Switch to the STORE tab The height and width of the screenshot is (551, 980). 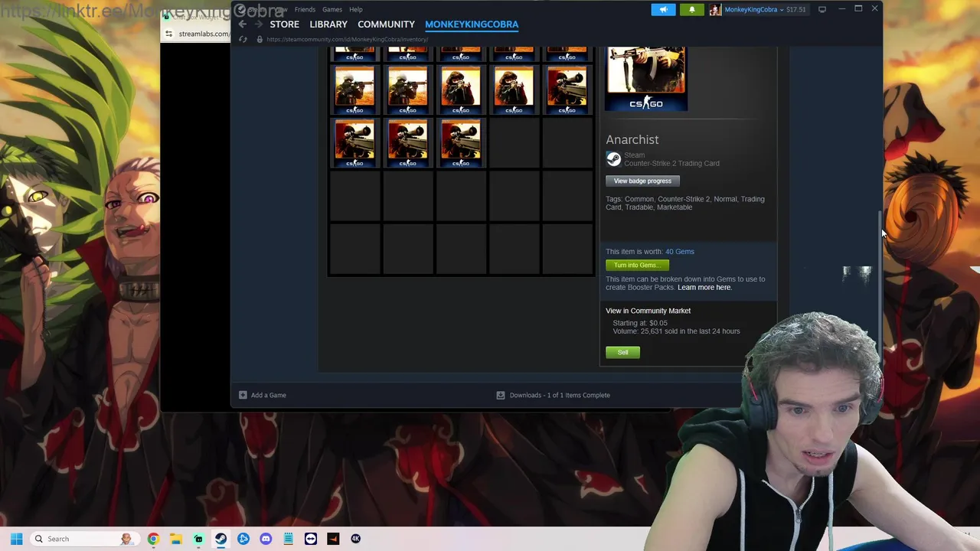pyautogui.click(x=284, y=24)
